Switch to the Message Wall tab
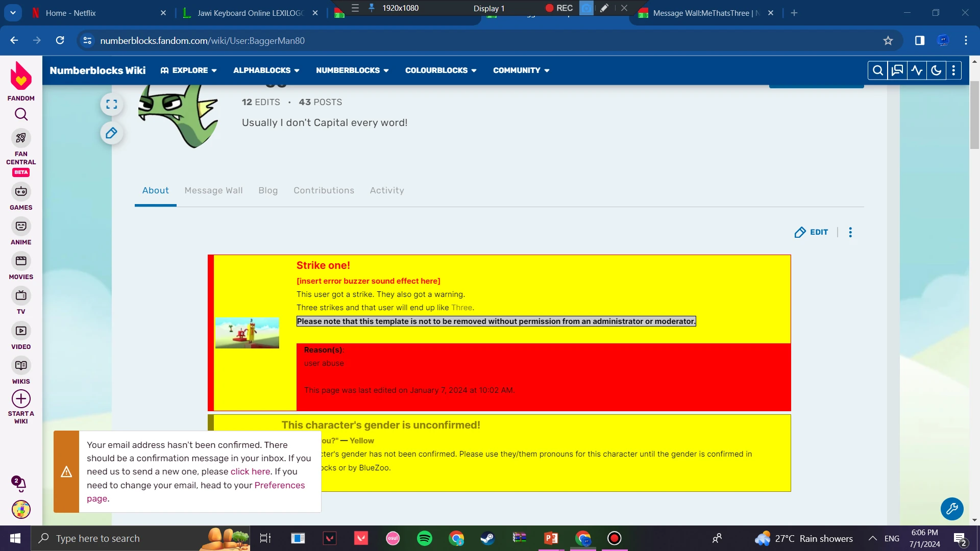 pyautogui.click(x=213, y=190)
